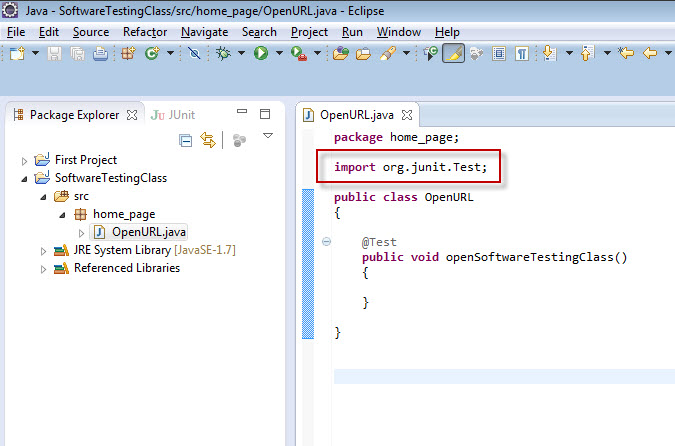Click the Print icon
Image resolution: width=675 pixels, height=446 pixels.
[100, 53]
